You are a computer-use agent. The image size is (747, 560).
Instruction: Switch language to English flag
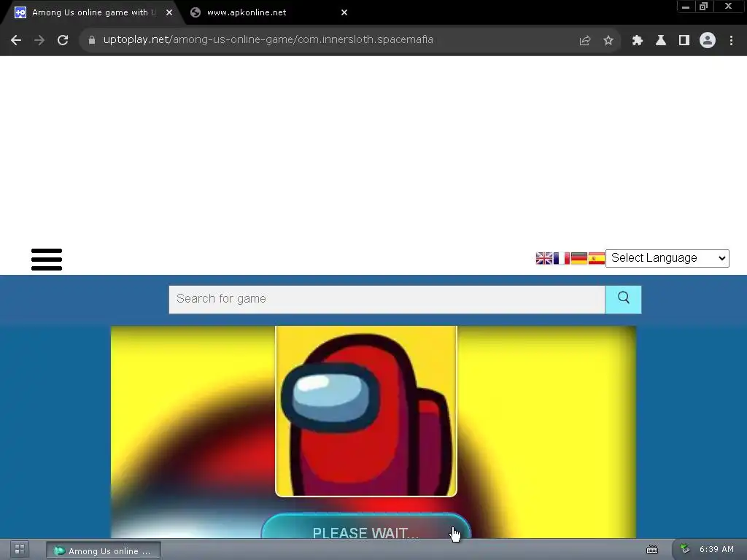tap(544, 258)
